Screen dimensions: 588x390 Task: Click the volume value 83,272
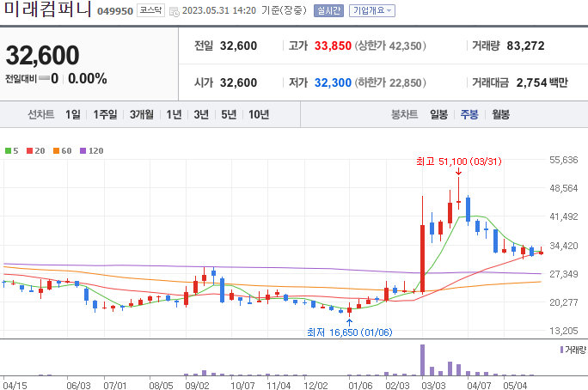pos(525,46)
